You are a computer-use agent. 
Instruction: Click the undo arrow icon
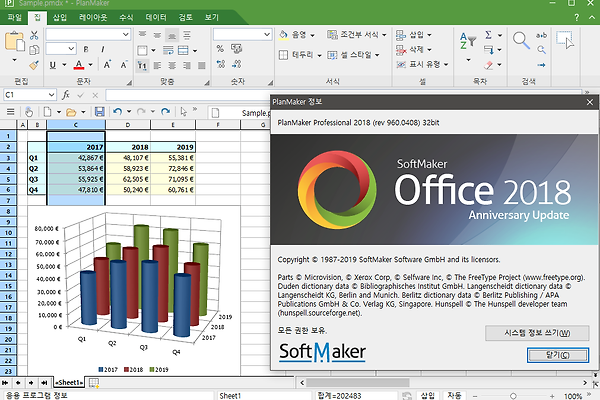coord(117,112)
